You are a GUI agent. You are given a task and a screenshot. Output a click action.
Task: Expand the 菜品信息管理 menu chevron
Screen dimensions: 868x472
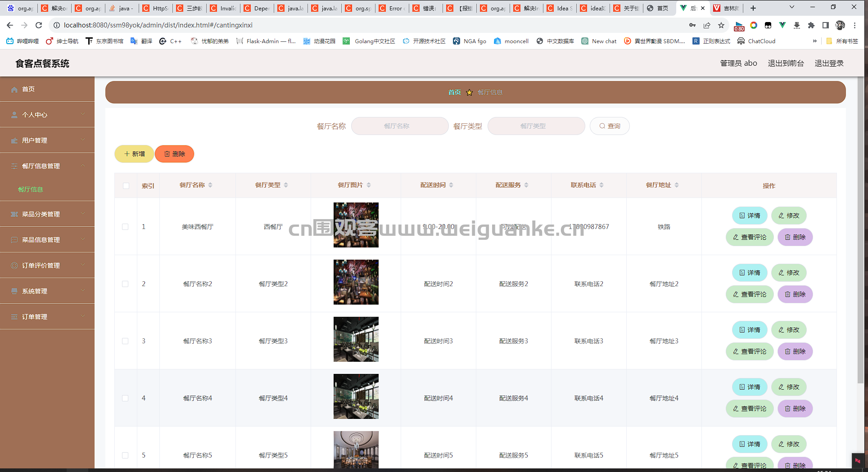(x=83, y=239)
